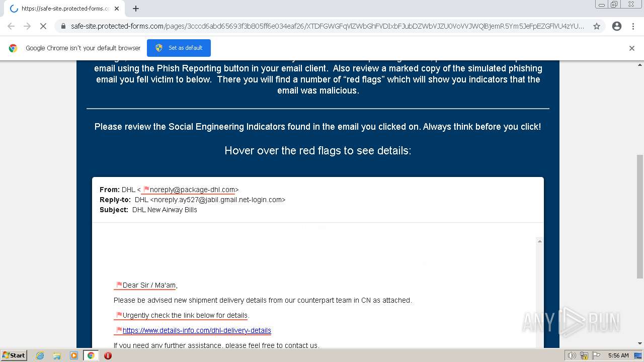Click the show desktop button
This screenshot has width=644, height=362.
tap(638, 355)
